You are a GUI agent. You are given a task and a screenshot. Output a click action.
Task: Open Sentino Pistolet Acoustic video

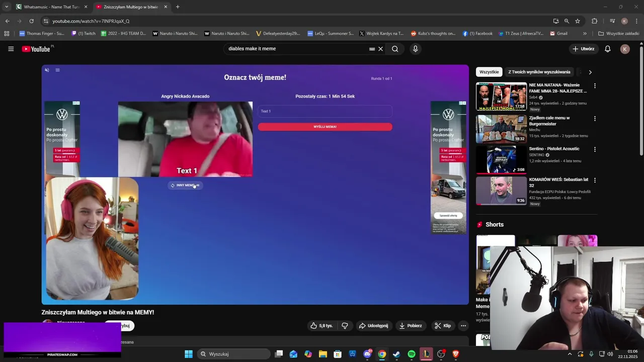[501, 159]
